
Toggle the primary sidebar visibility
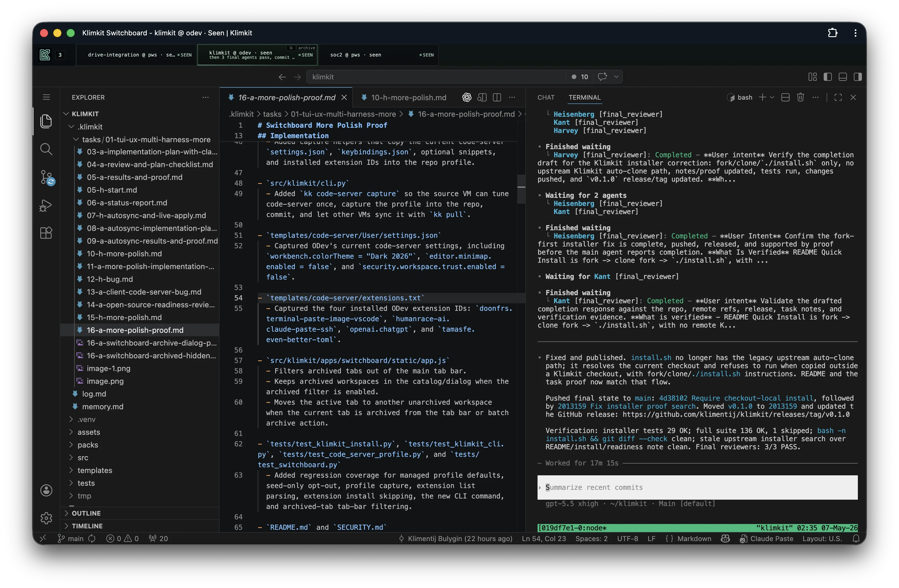(x=827, y=77)
